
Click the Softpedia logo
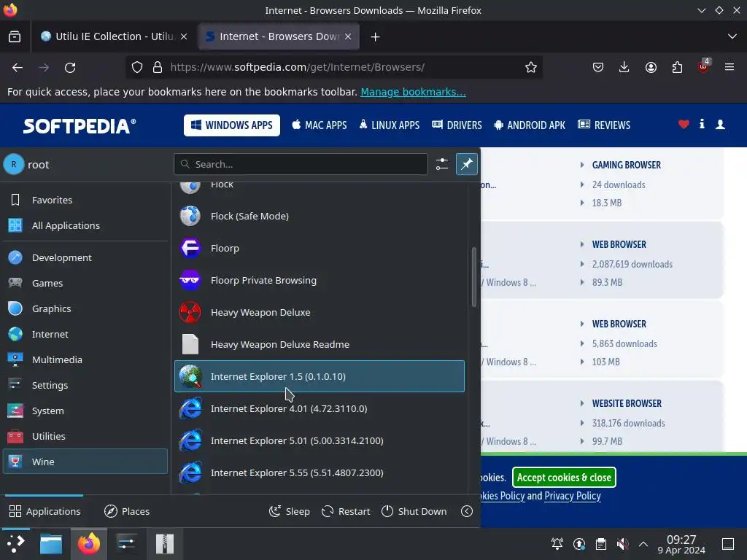point(80,125)
